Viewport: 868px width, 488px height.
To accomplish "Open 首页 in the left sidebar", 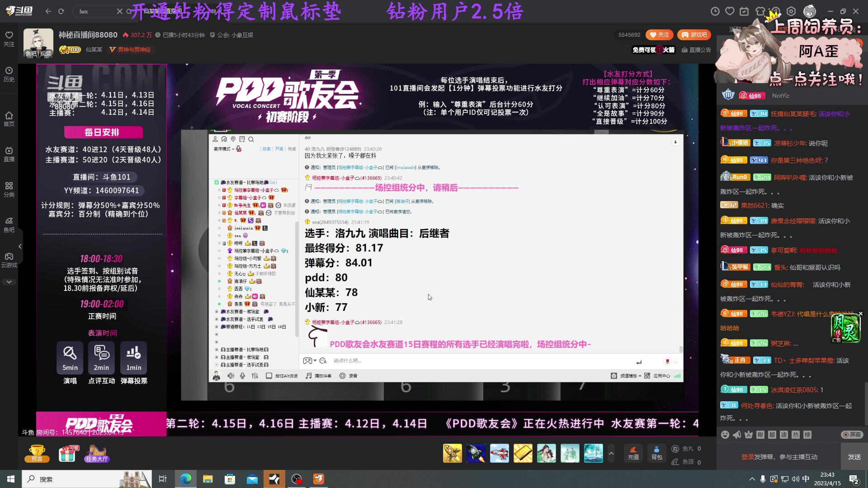I will pos(9,119).
